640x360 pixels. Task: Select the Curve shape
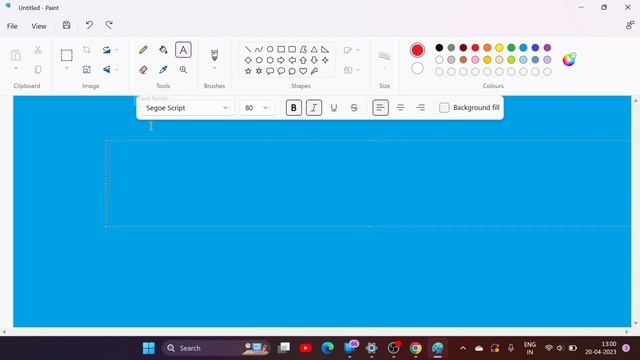pos(259,49)
